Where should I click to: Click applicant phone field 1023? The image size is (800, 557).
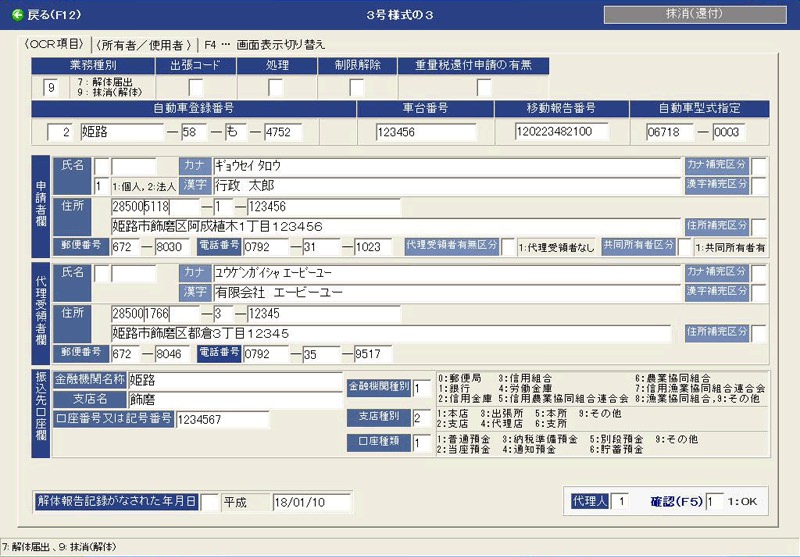click(373, 247)
